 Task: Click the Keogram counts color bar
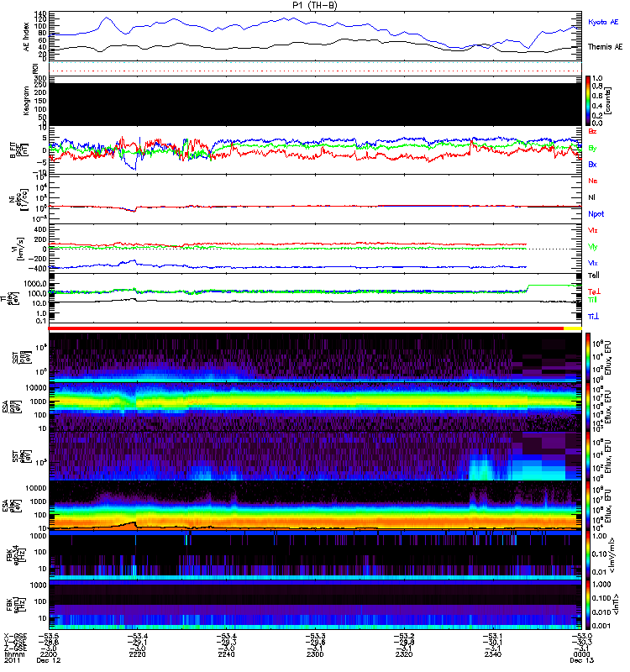(588, 101)
